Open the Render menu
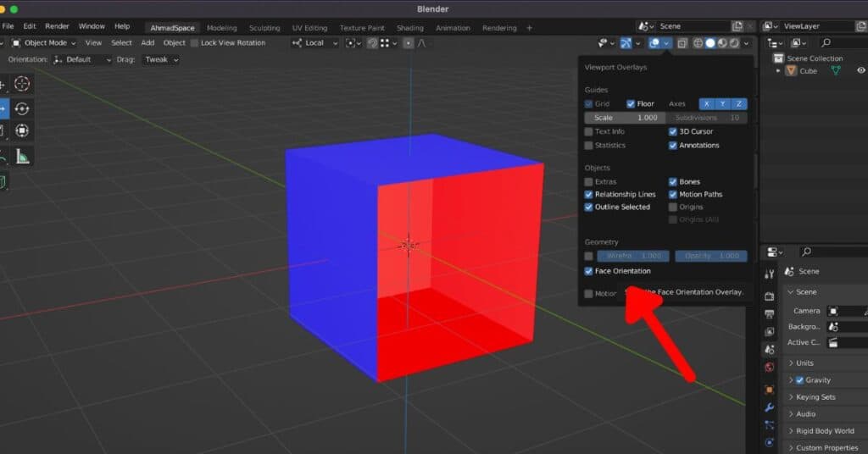Image resolution: width=868 pixels, height=454 pixels. 57,27
